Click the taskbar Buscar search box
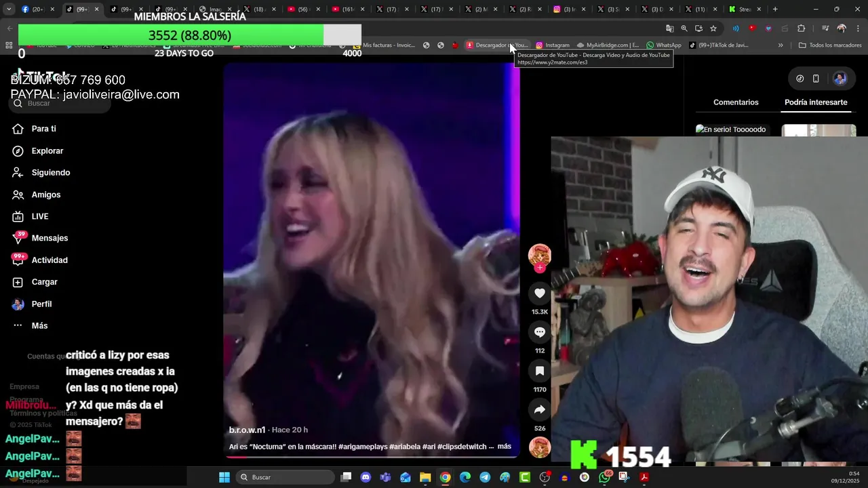This screenshot has width=868, height=488. click(x=285, y=477)
